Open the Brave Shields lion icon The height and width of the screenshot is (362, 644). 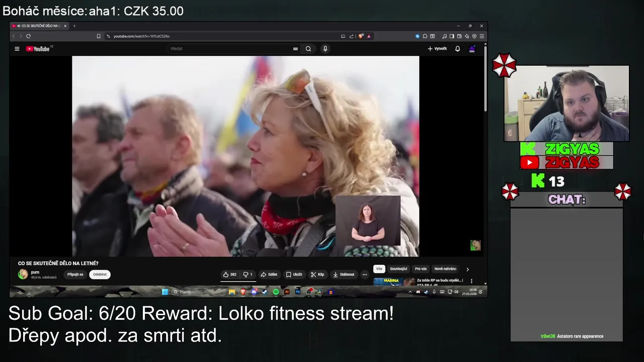point(361,36)
